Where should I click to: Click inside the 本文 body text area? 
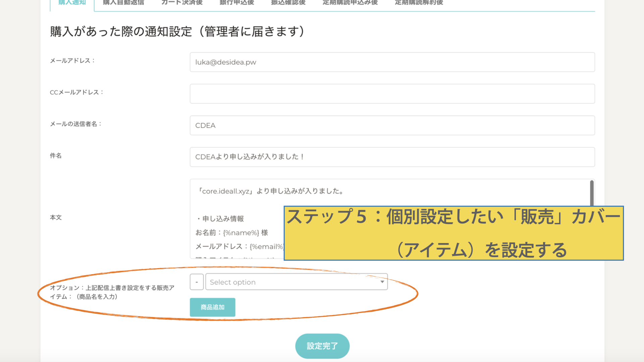235,204
